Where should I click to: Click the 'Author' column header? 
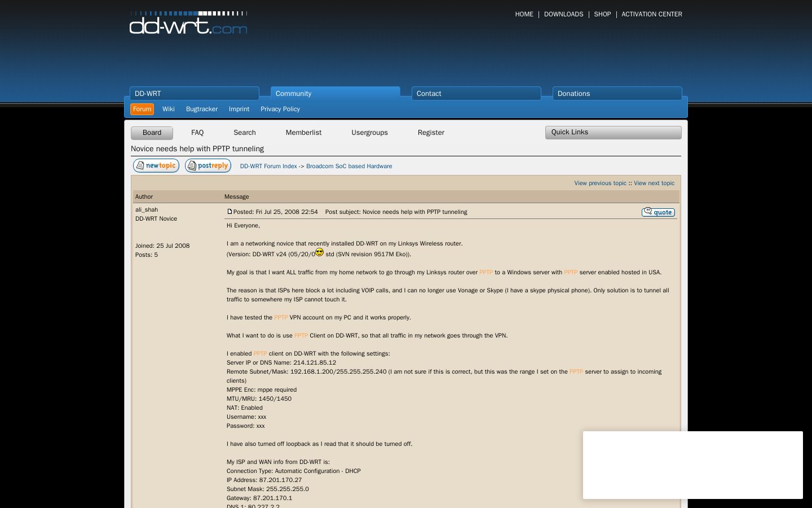144,196
